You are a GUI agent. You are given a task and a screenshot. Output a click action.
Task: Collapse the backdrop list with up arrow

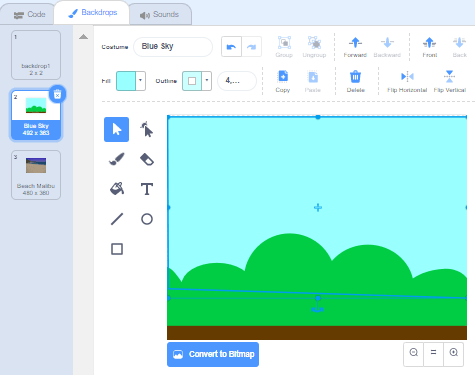[x=83, y=37]
